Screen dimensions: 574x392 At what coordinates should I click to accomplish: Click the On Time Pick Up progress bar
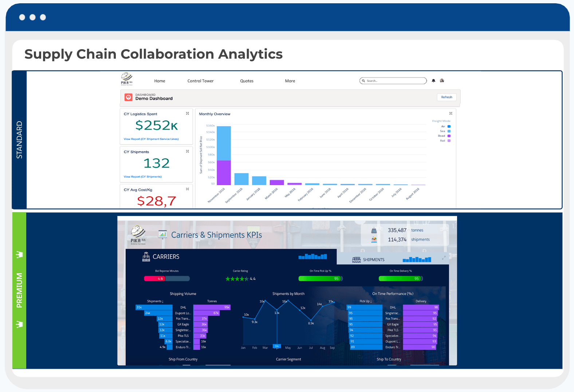[x=320, y=279]
